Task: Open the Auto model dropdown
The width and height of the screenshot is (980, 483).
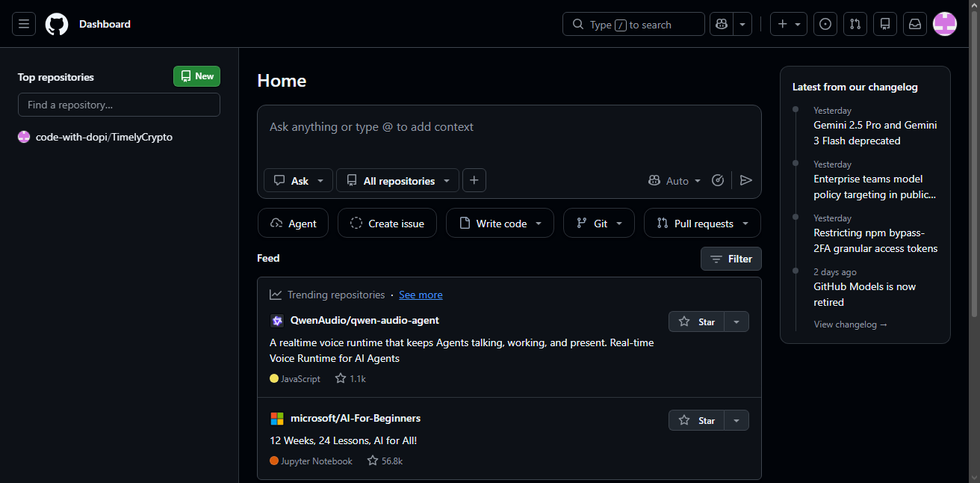Action: pyautogui.click(x=675, y=180)
